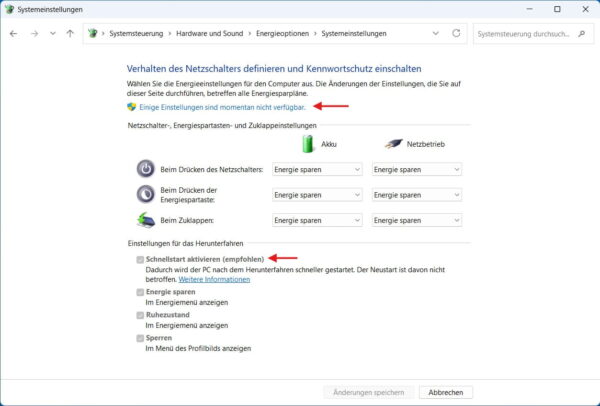
Task: Click the UAC shield icon
Action: pos(132,107)
